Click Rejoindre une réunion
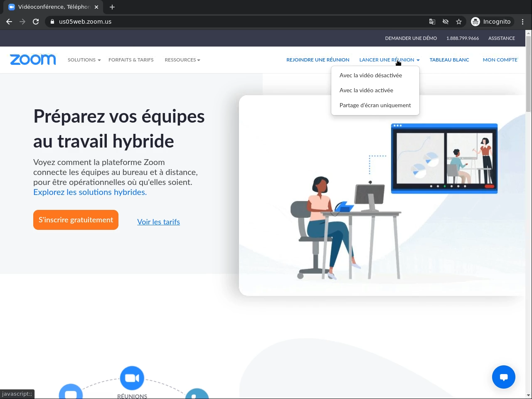Screen dimensions: 532x399 pos(318,60)
